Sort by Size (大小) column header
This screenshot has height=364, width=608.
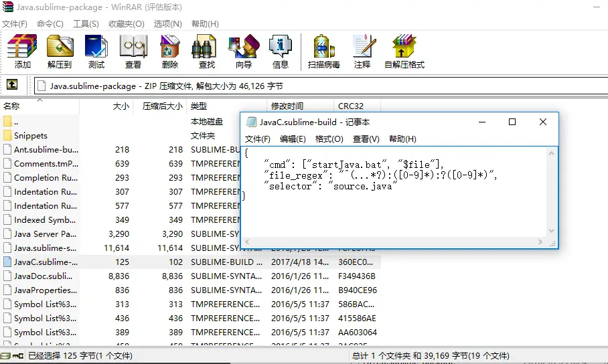pos(106,106)
